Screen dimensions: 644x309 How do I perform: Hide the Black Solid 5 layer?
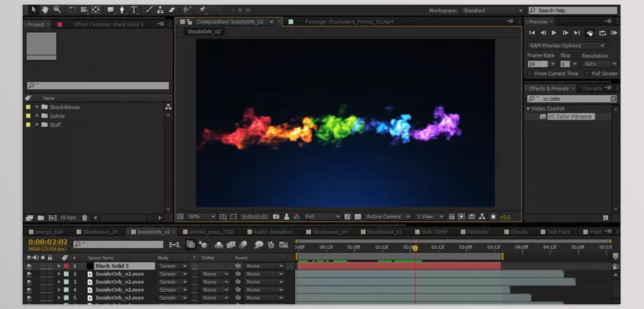click(29, 266)
